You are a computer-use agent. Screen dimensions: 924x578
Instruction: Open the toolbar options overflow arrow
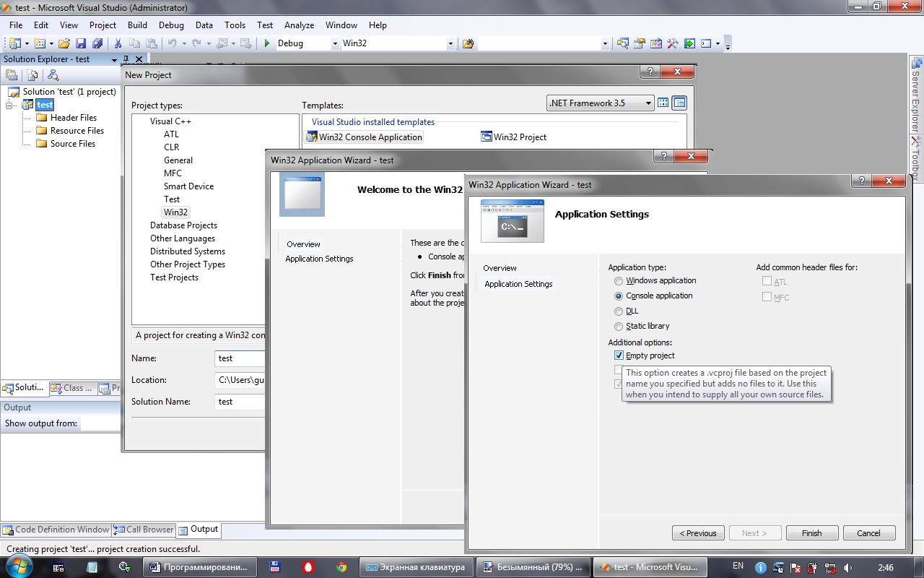[x=728, y=45]
